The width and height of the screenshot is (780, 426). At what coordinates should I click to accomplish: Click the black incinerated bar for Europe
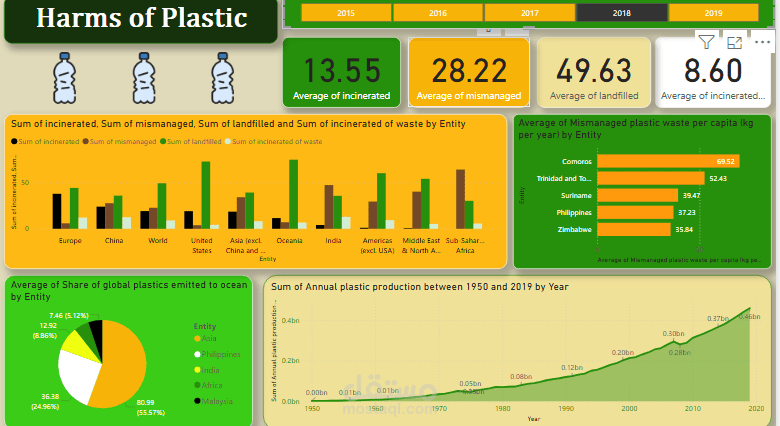57,212
